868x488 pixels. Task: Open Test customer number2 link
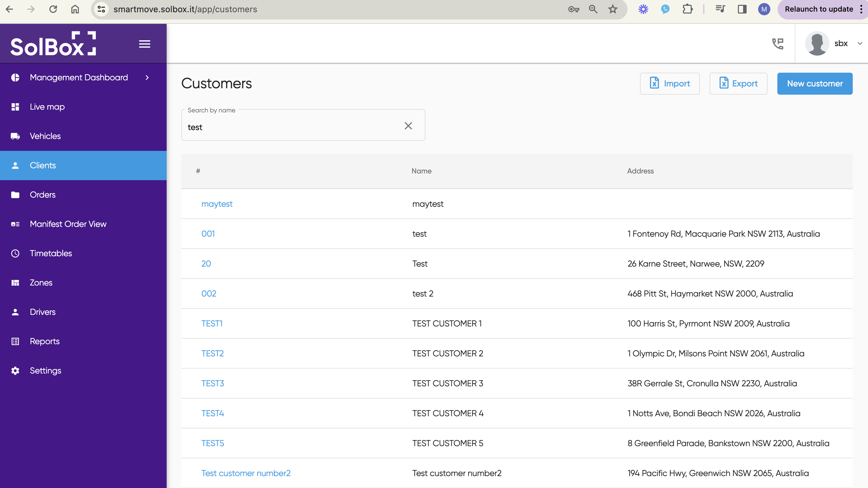pyautogui.click(x=246, y=473)
